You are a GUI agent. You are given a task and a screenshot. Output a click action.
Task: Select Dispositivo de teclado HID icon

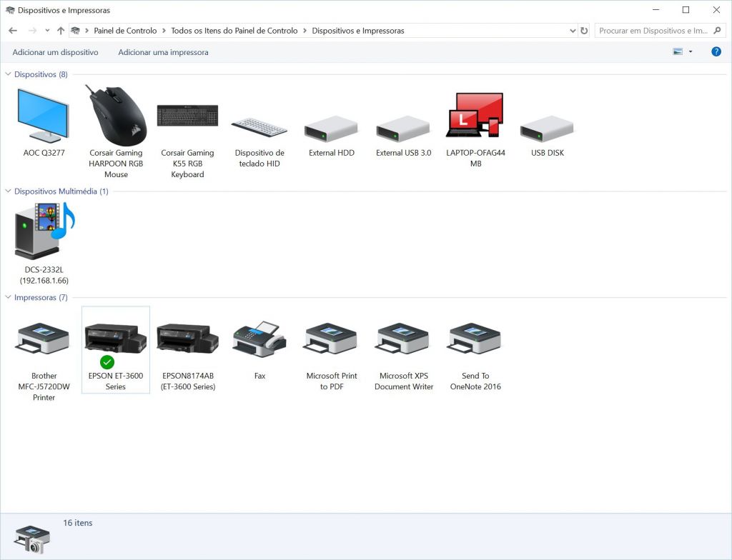(259, 142)
